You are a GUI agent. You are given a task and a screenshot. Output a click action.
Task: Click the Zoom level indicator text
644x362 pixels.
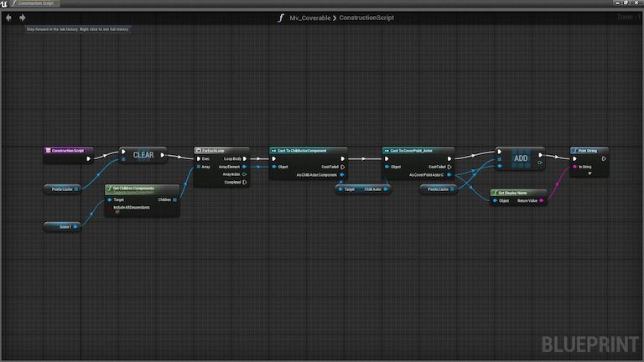coord(627,17)
